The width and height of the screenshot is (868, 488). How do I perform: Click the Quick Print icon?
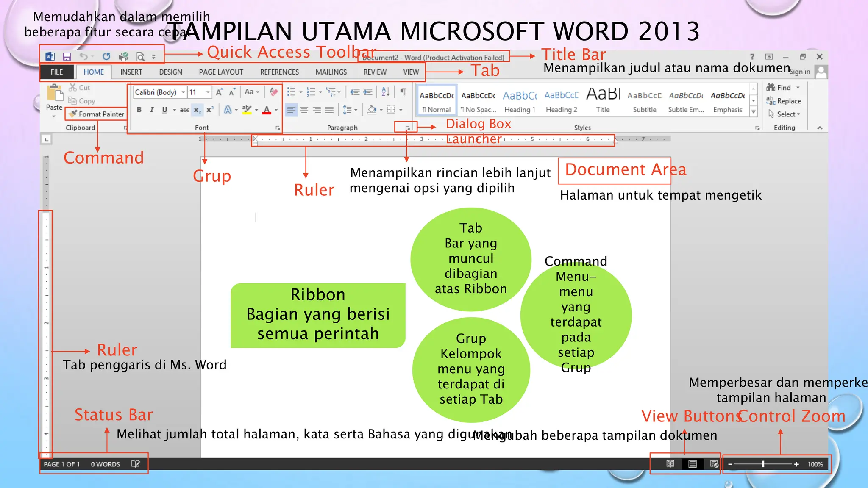click(123, 56)
